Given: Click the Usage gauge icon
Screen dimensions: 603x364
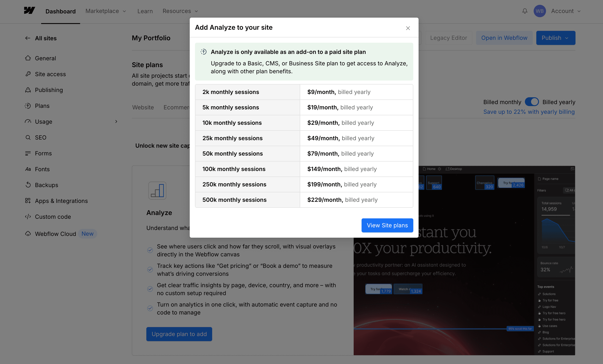Looking at the screenshot, I should coord(28,121).
